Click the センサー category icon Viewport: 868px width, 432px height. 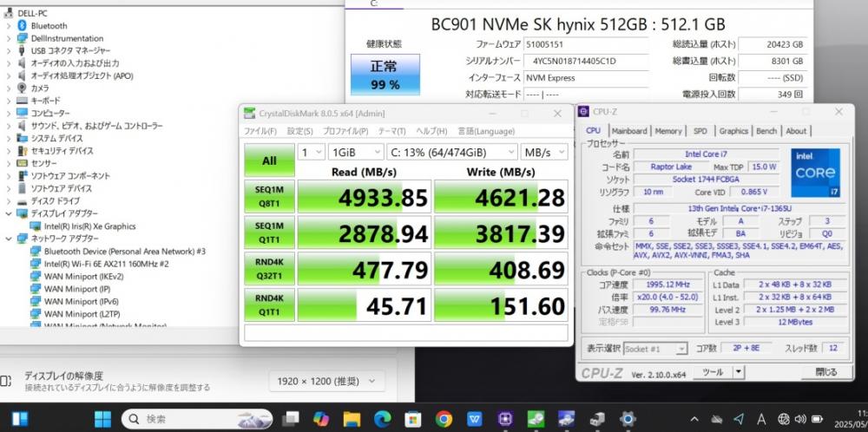point(23,163)
